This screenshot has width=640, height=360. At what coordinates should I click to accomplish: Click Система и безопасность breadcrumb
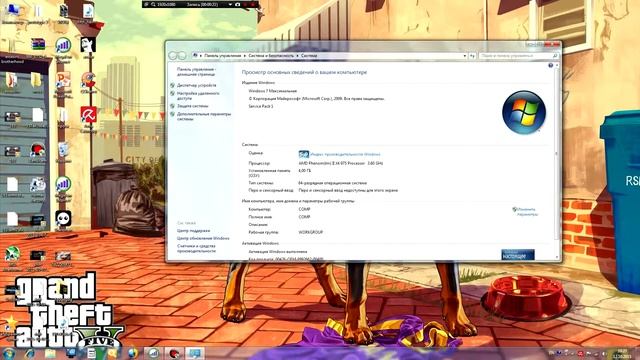coord(271,56)
